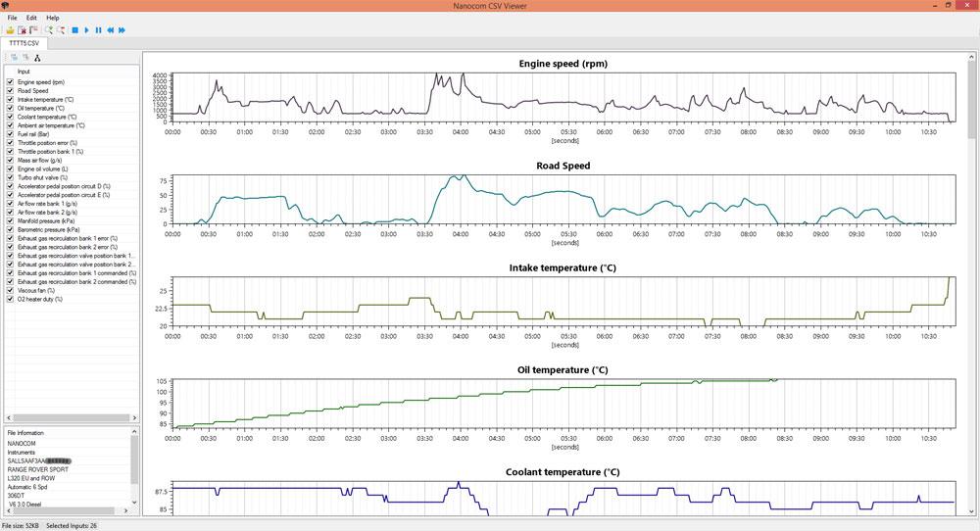This screenshot has width=980, height=531.
Task: Open the Edit menu
Action: tap(32, 18)
